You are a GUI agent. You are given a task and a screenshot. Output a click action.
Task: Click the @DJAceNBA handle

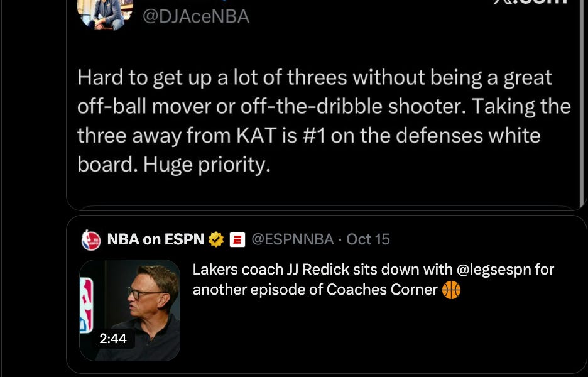coord(196,16)
